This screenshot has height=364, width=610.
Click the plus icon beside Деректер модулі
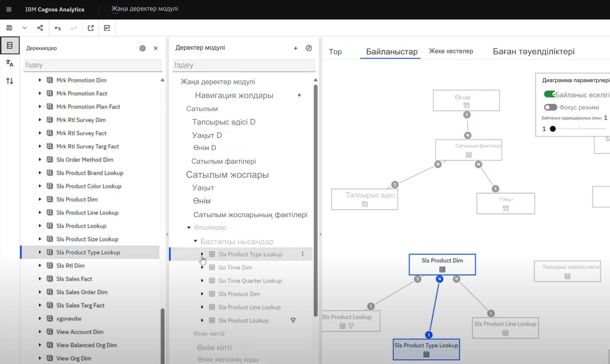coord(296,48)
